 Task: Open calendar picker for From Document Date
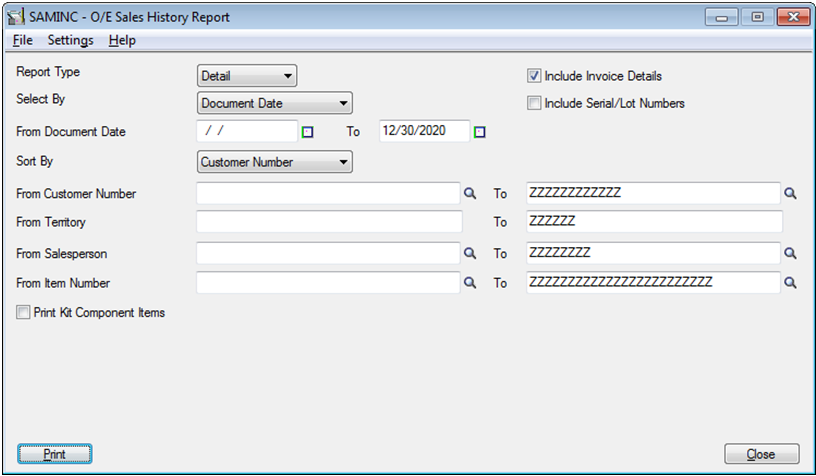tap(308, 132)
